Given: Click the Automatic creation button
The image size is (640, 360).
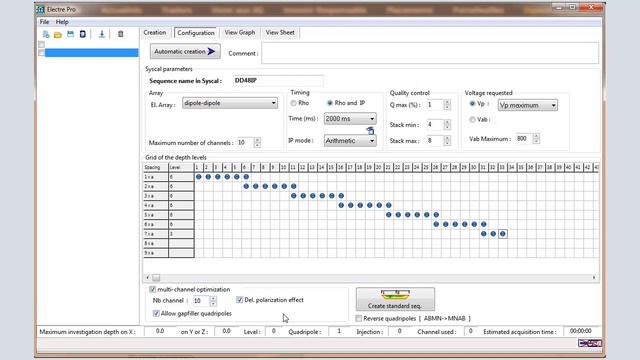Looking at the screenshot, I should [x=185, y=51].
